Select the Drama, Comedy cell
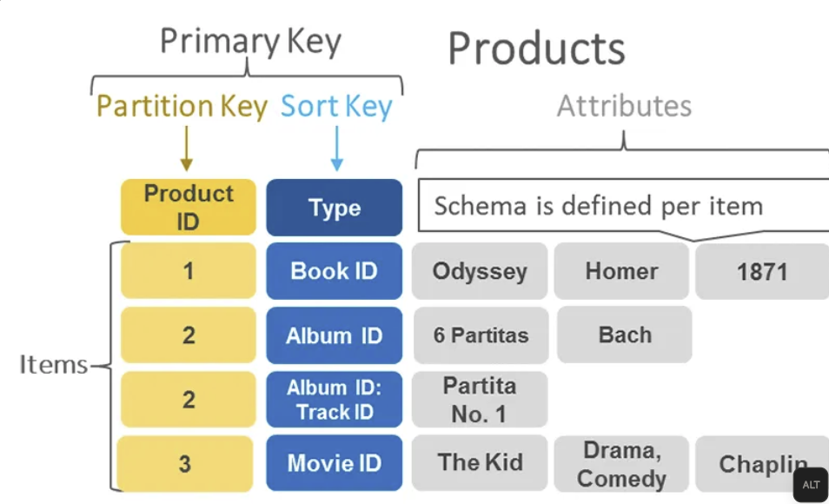 coord(621,464)
